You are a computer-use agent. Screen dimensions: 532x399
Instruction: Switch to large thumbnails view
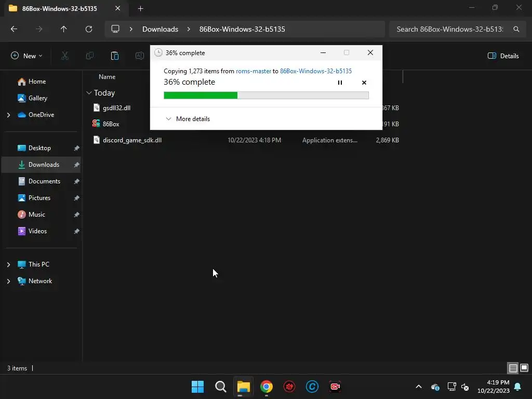click(x=524, y=368)
